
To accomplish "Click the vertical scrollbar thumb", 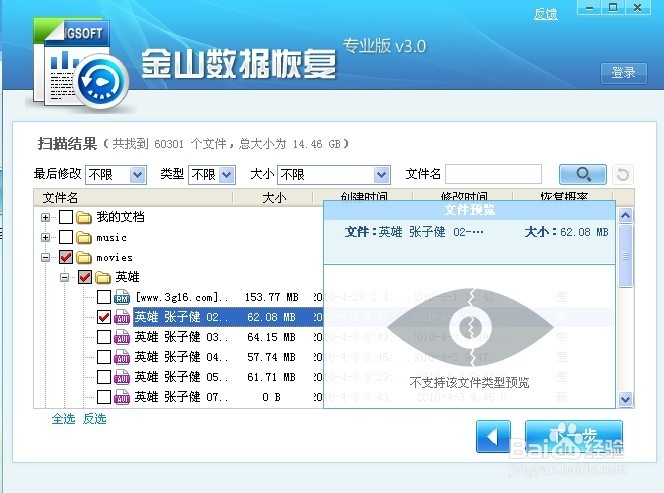I will 625,256.
